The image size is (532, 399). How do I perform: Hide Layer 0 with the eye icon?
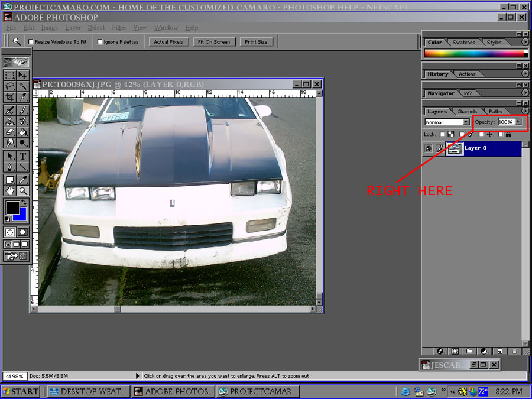(429, 148)
